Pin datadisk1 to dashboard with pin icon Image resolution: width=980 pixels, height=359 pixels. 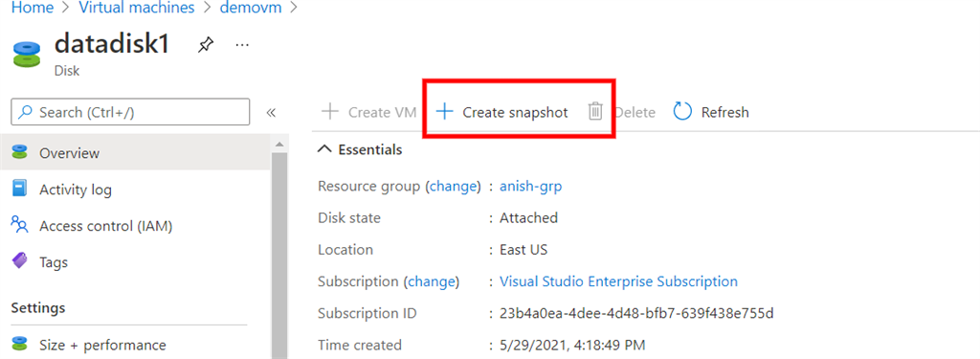206,45
